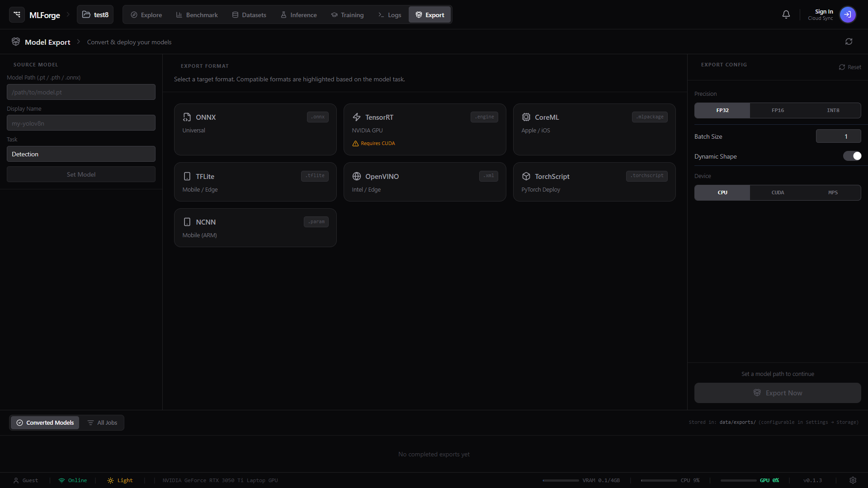Image resolution: width=868 pixels, height=488 pixels.
Task: Switch to the Benchmark tab
Action: (197, 15)
